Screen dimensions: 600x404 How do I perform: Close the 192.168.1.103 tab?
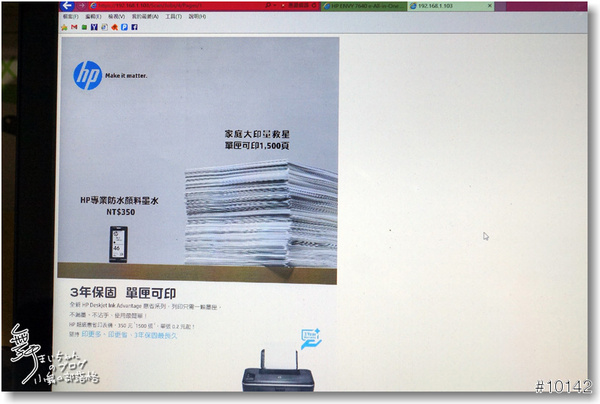[489, 6]
